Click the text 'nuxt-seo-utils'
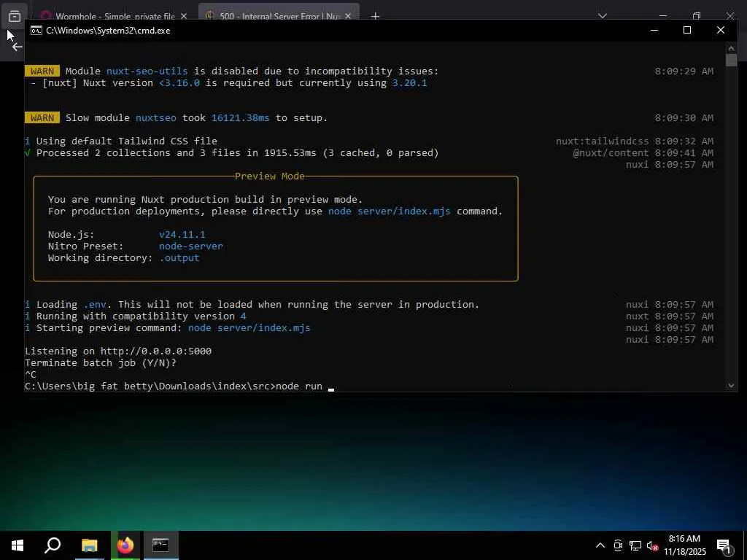Viewport: 747px width, 560px height. (147, 71)
